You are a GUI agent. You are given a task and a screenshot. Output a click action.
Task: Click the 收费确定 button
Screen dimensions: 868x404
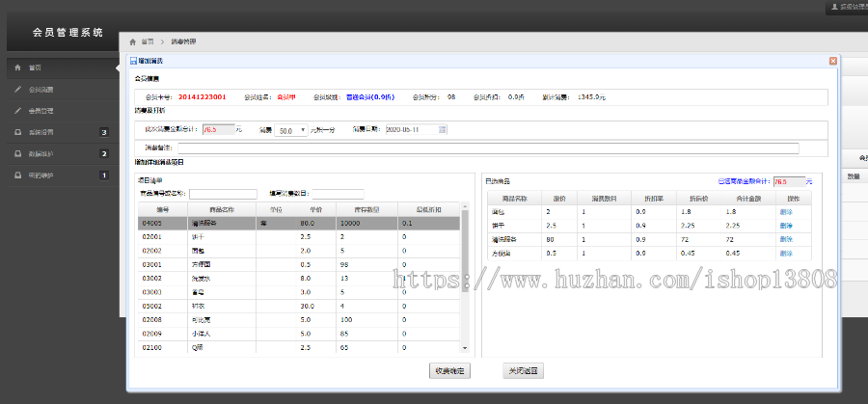[449, 371]
